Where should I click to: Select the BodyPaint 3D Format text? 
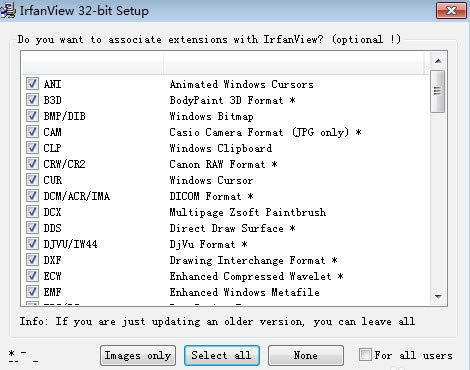(x=232, y=100)
